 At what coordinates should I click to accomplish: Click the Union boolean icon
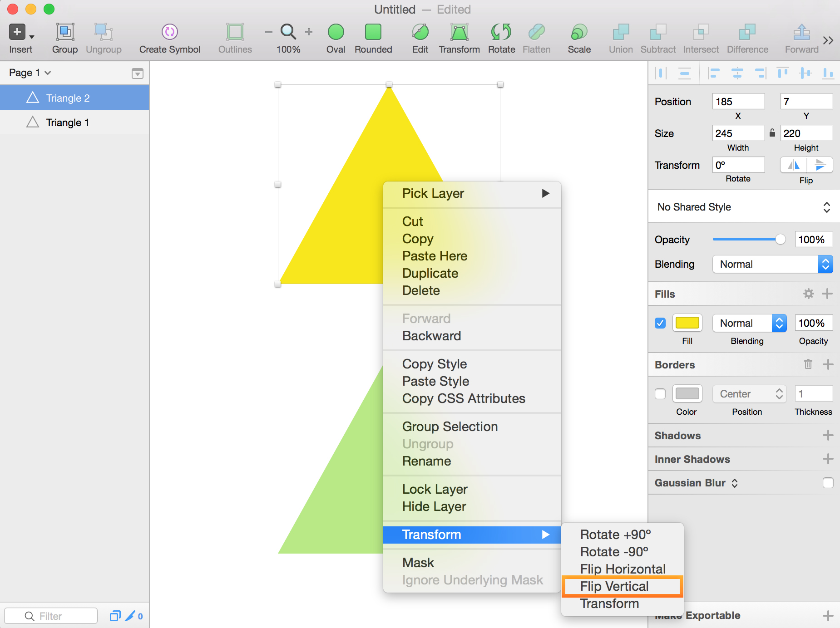(x=621, y=32)
